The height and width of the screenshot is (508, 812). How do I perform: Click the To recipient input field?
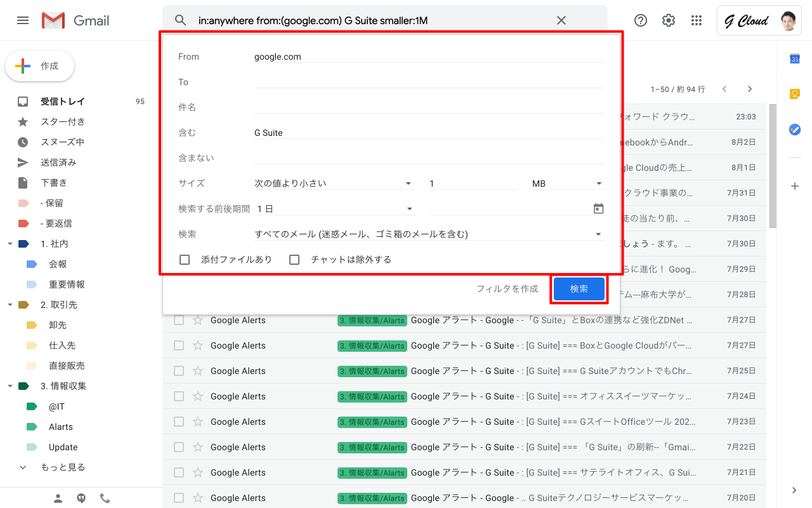coord(429,82)
